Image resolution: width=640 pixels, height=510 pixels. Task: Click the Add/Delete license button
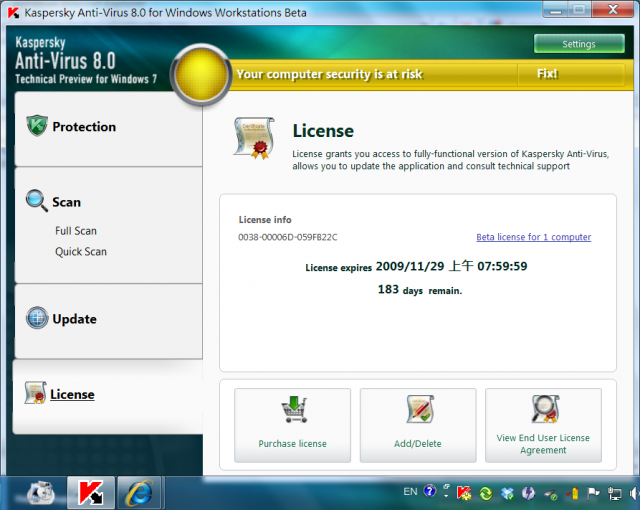(x=418, y=425)
